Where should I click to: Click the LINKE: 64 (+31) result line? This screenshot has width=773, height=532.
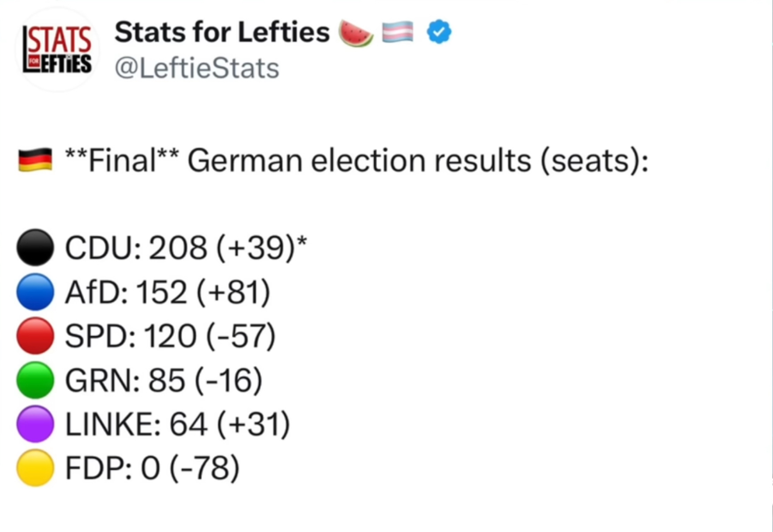[x=177, y=425]
